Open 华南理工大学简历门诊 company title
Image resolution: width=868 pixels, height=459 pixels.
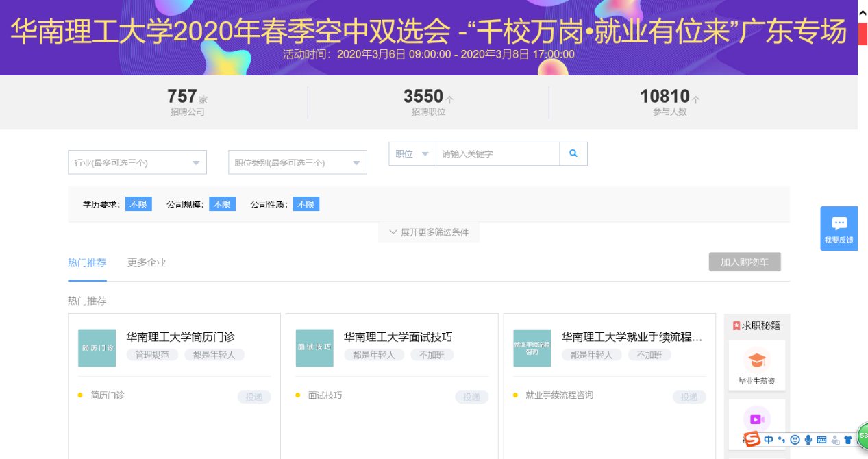pos(181,337)
